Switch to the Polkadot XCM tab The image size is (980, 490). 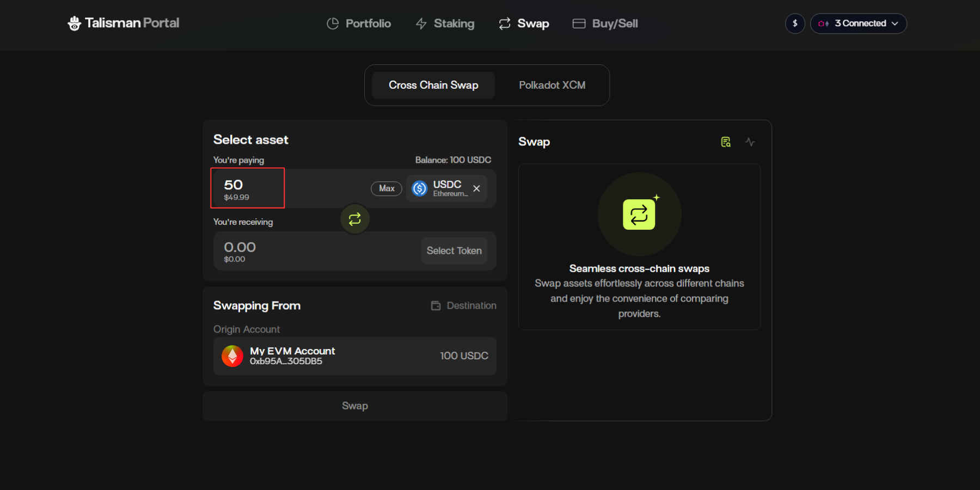click(x=552, y=85)
